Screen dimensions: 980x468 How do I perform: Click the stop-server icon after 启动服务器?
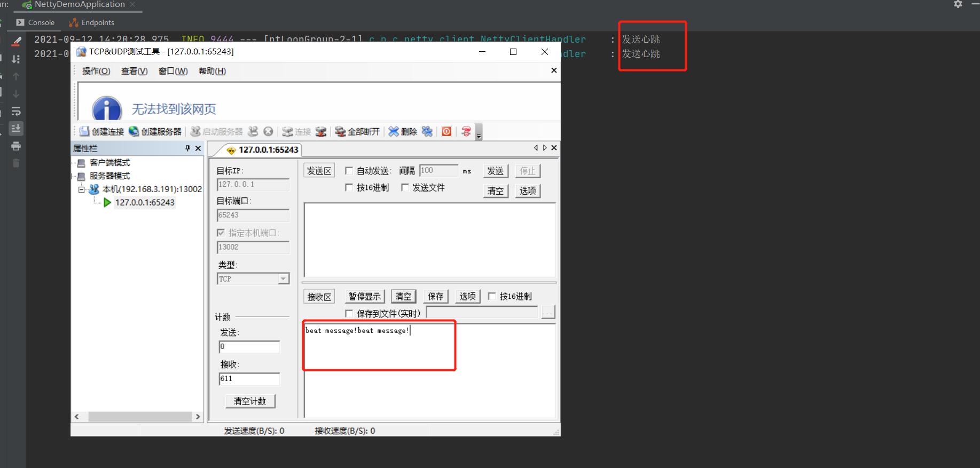pyautogui.click(x=253, y=131)
